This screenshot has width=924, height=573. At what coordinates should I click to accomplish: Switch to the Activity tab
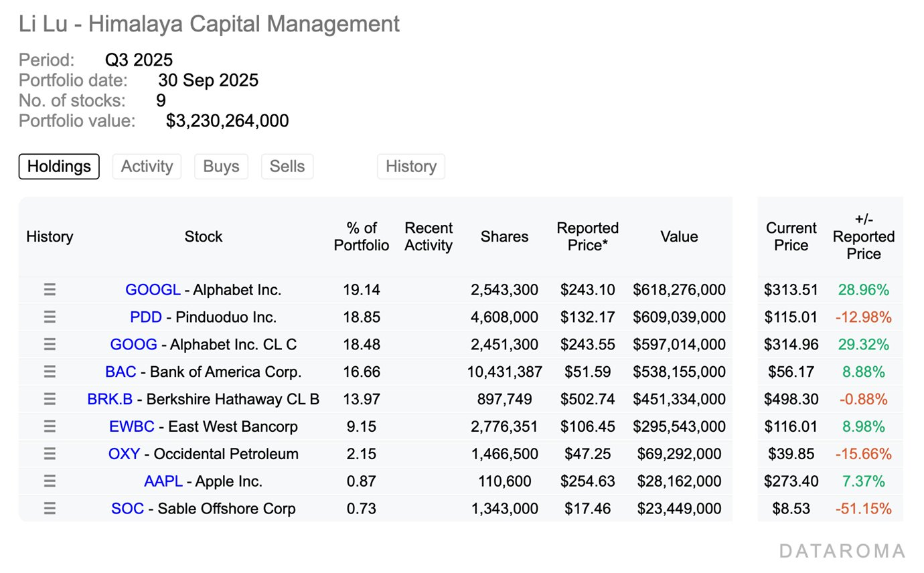click(x=147, y=167)
